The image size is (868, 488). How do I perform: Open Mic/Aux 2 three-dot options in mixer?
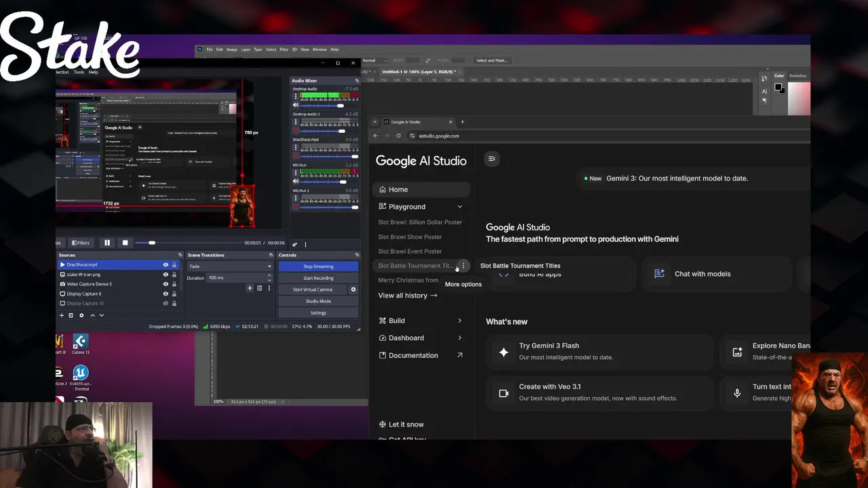[x=296, y=197]
